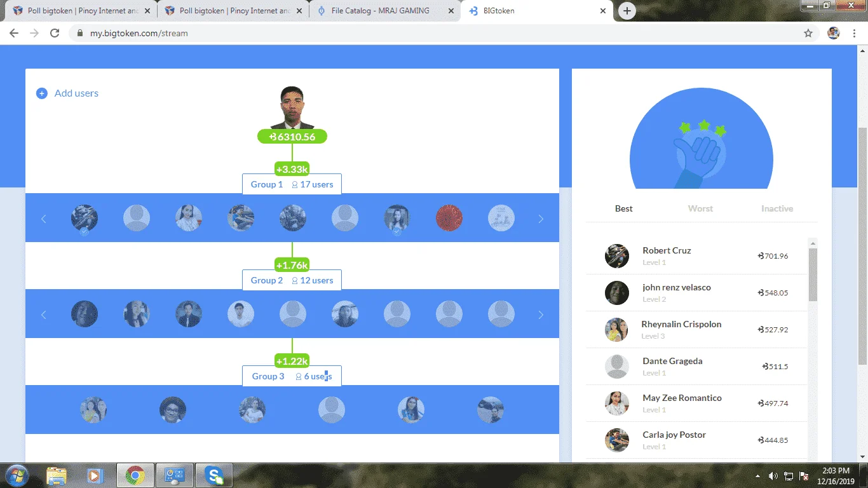Open the Windows Start menu

point(17,475)
